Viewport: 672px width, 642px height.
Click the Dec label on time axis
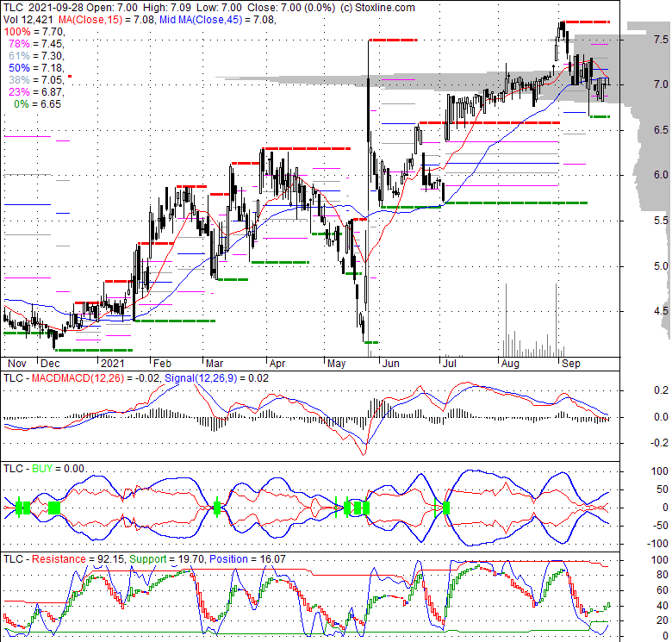click(50, 364)
